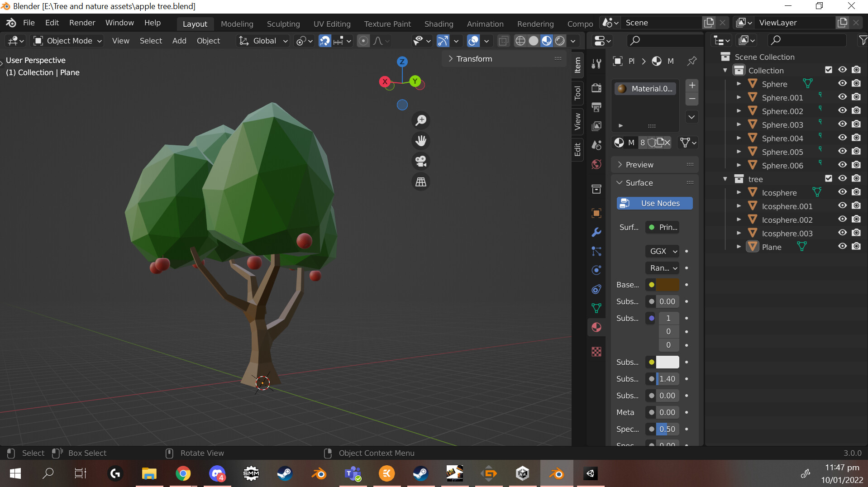Screen dimensions: 868x487
Task: Enable wireframe viewport shading
Action: (x=520, y=40)
